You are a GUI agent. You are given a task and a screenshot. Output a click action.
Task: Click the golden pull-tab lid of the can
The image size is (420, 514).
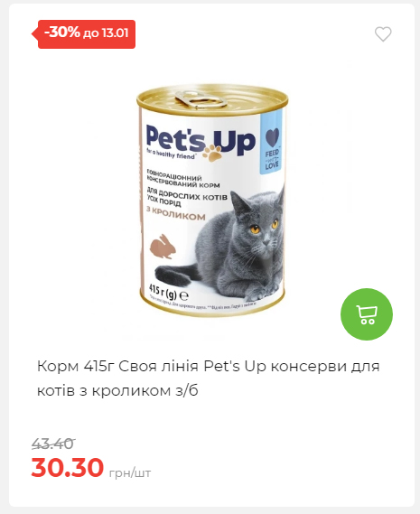(201, 99)
